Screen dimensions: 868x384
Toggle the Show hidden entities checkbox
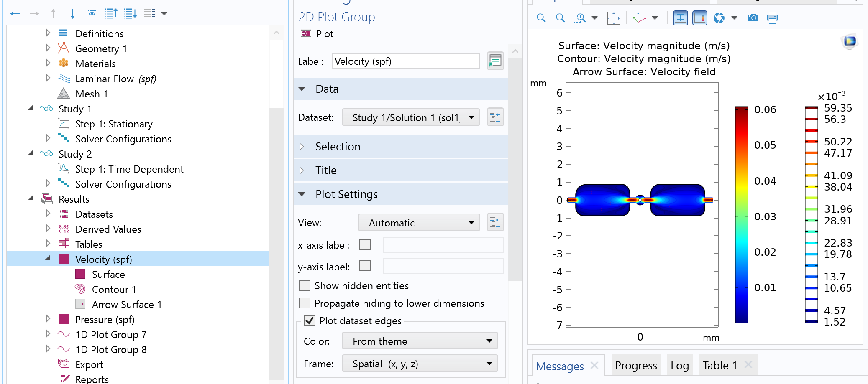point(305,285)
